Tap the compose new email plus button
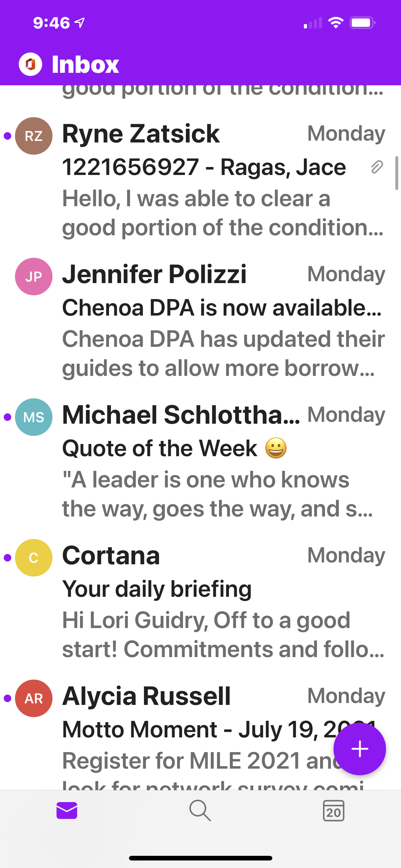401x868 pixels. (359, 749)
